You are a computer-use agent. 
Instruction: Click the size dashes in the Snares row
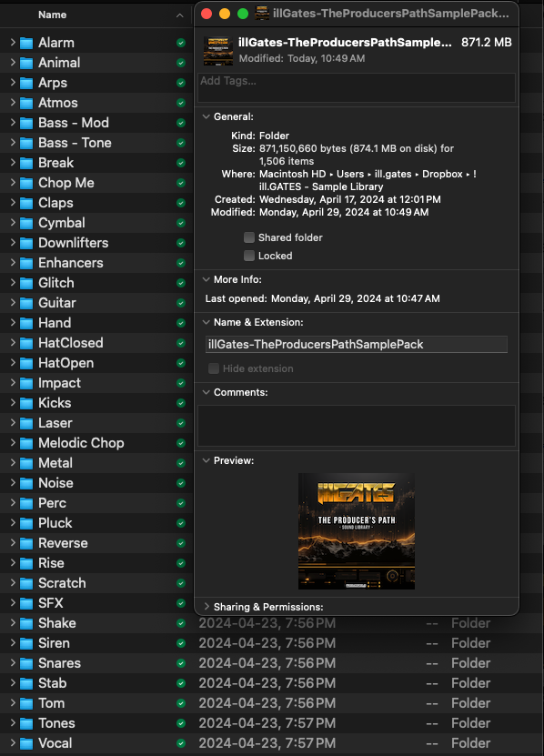point(432,663)
